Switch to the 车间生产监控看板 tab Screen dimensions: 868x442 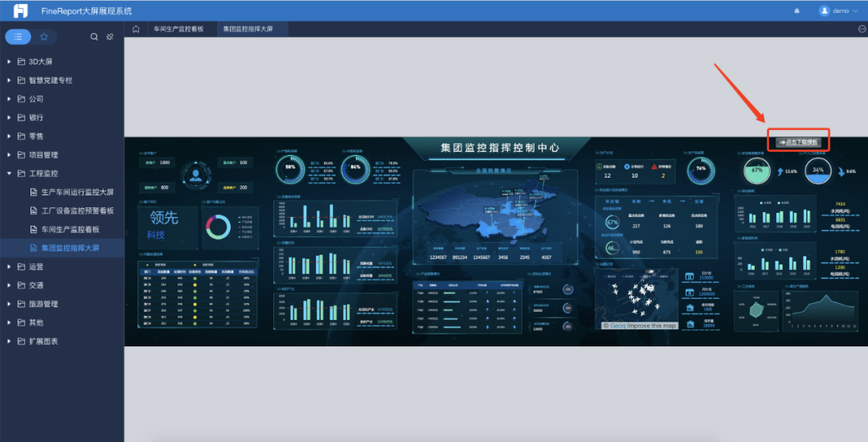[x=178, y=29]
